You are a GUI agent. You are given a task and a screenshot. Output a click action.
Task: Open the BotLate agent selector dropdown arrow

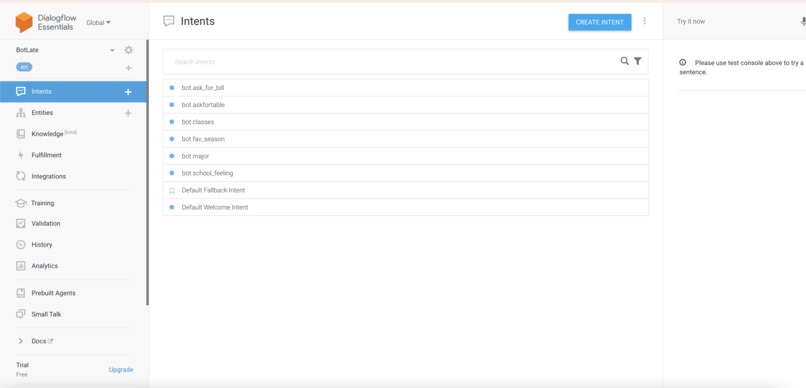point(113,50)
